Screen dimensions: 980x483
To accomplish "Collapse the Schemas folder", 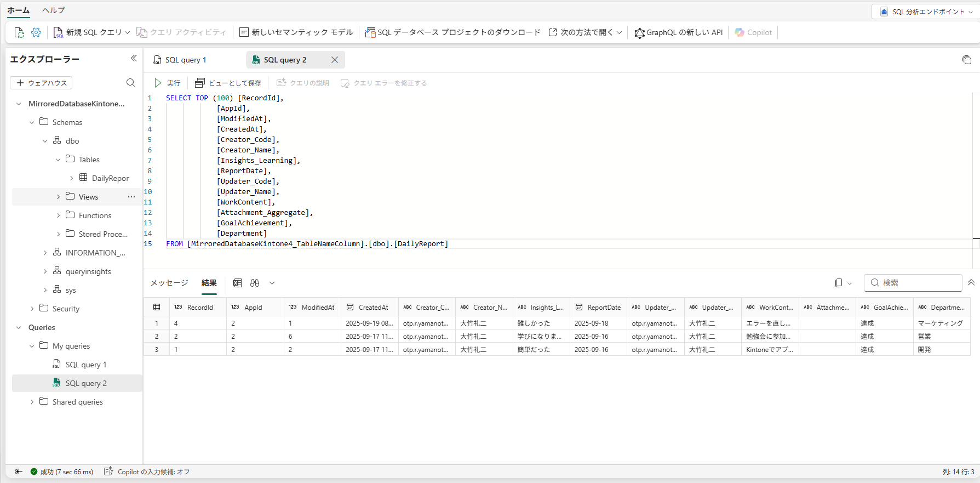I will point(32,122).
